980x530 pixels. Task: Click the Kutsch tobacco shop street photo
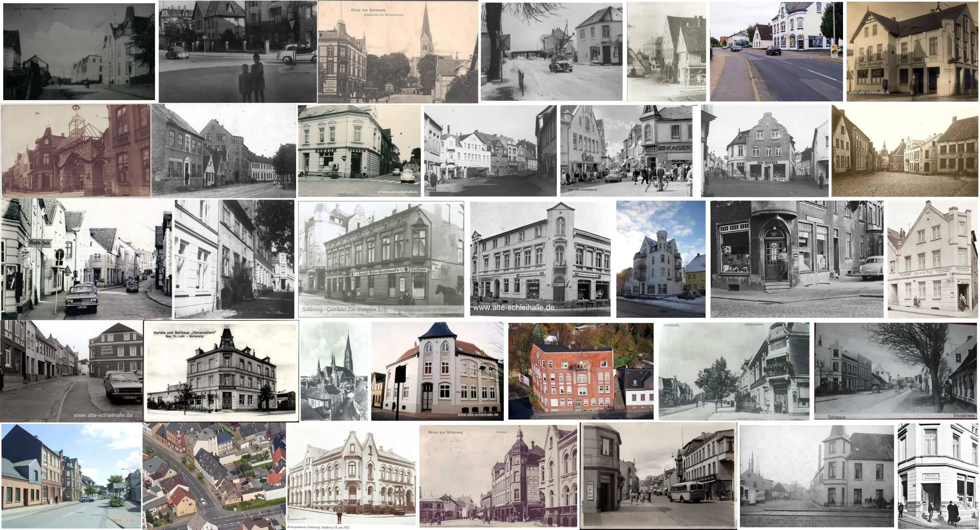[x=71, y=371]
